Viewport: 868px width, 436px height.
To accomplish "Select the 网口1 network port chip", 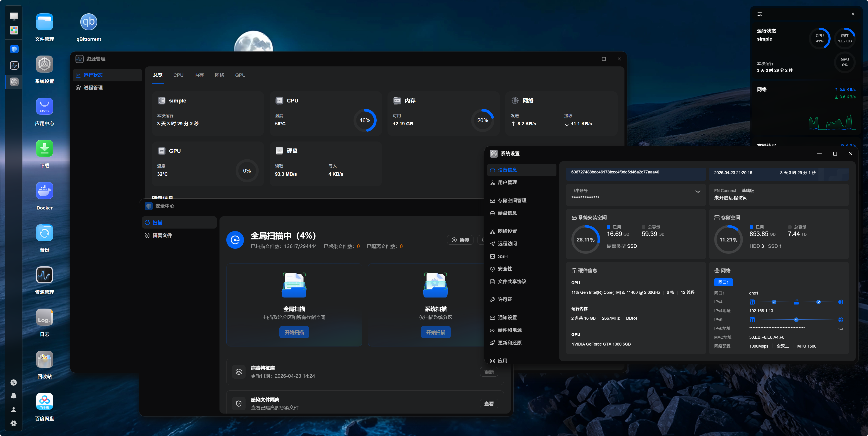I will [723, 282].
